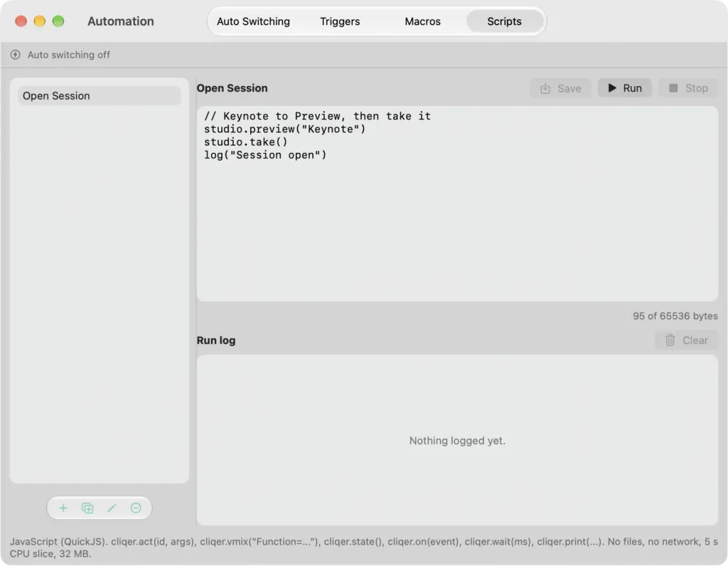Click the 'Auto switching off' status text

69,55
